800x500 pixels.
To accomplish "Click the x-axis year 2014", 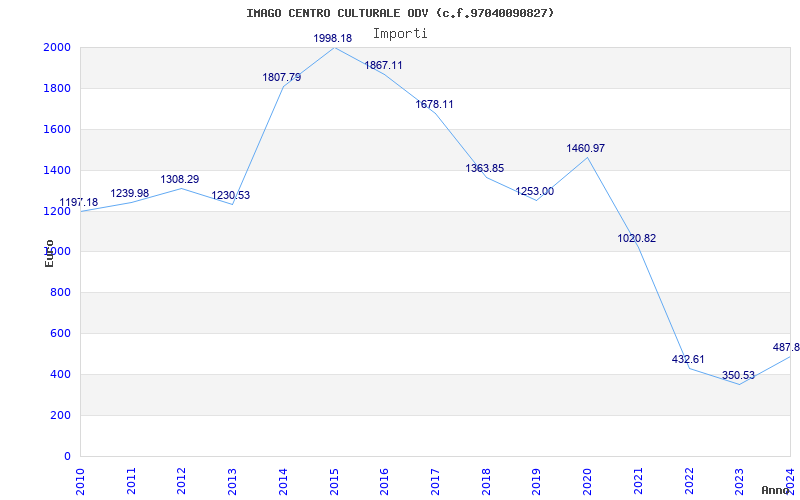I will (283, 481).
